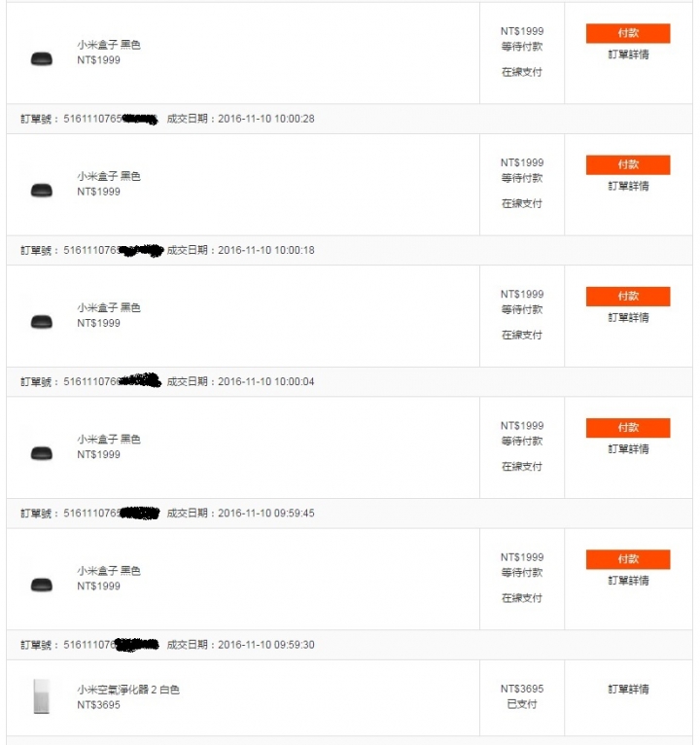Viewport: 700px width, 745px height.
Task: Click Mi Box thumbnail in the 09:59:45 order
Action: coord(41,585)
